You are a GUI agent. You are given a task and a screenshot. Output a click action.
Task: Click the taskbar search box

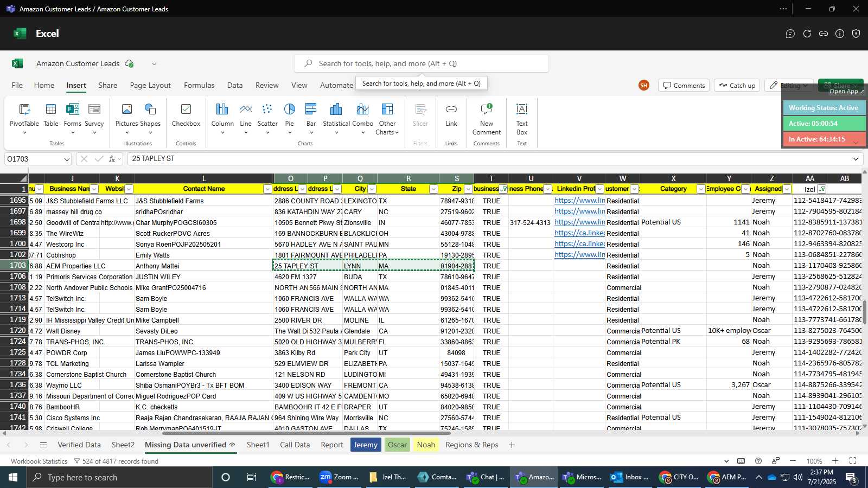coord(119,477)
